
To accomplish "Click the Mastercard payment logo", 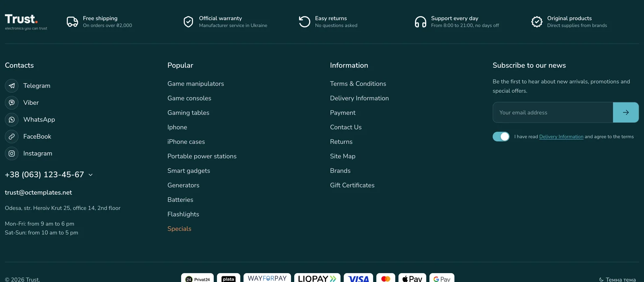I will [386, 278].
